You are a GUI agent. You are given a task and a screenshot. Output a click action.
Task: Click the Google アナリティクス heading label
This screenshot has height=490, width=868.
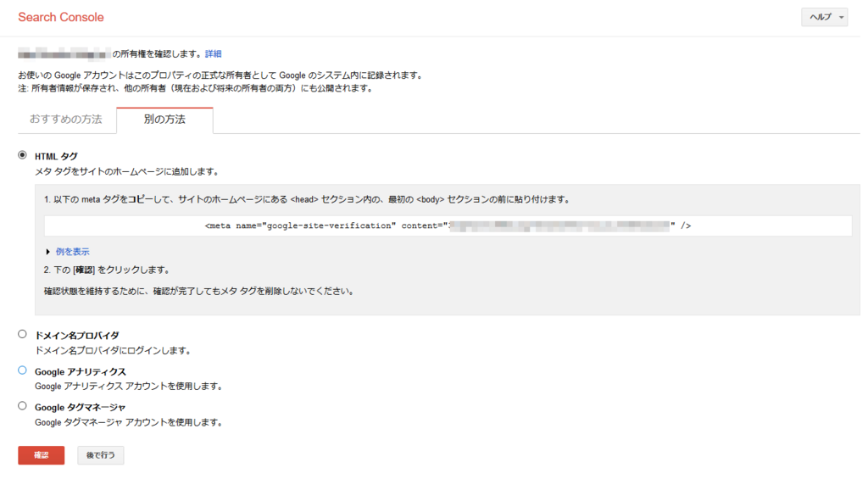click(x=81, y=371)
